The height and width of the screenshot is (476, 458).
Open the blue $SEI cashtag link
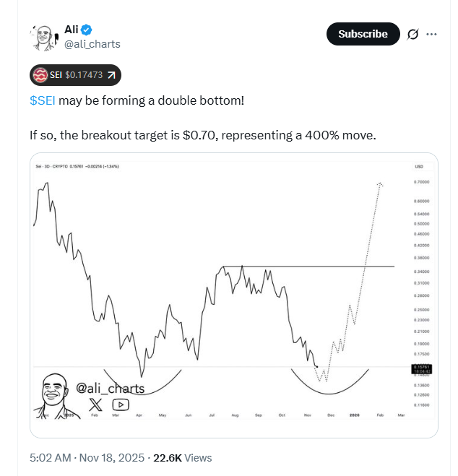[x=42, y=100]
